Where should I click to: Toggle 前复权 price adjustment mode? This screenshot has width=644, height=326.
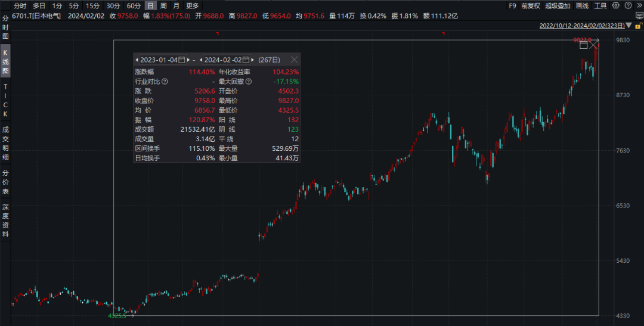pos(530,5)
